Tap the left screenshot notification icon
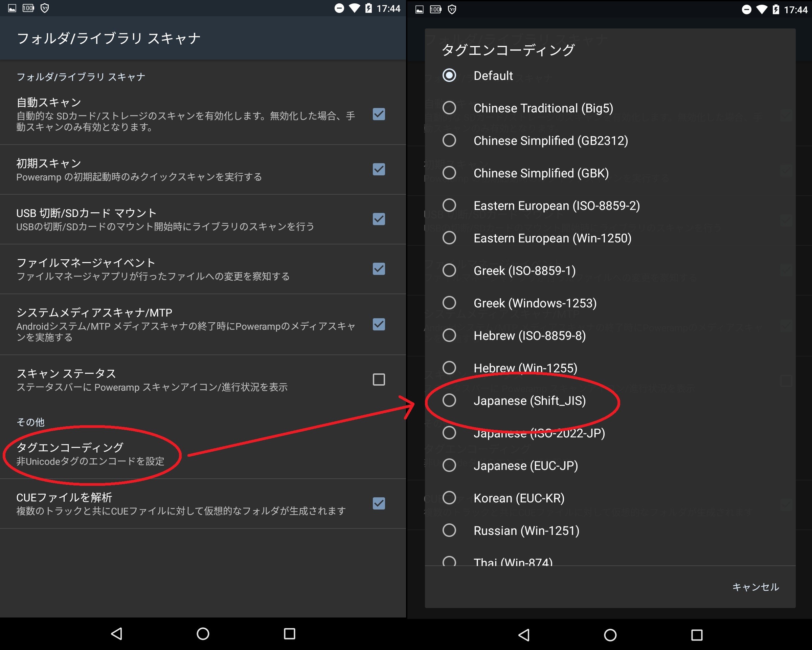The image size is (812, 650). (x=12, y=8)
